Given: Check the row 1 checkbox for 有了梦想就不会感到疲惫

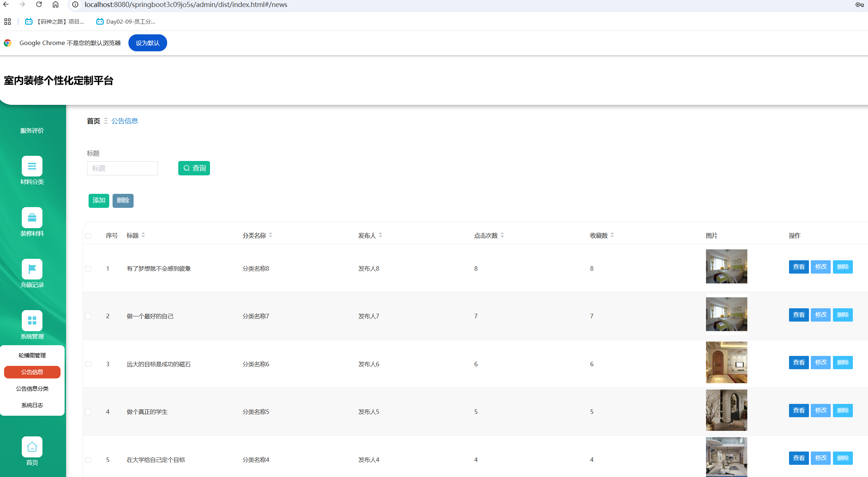Looking at the screenshot, I should coord(88,268).
